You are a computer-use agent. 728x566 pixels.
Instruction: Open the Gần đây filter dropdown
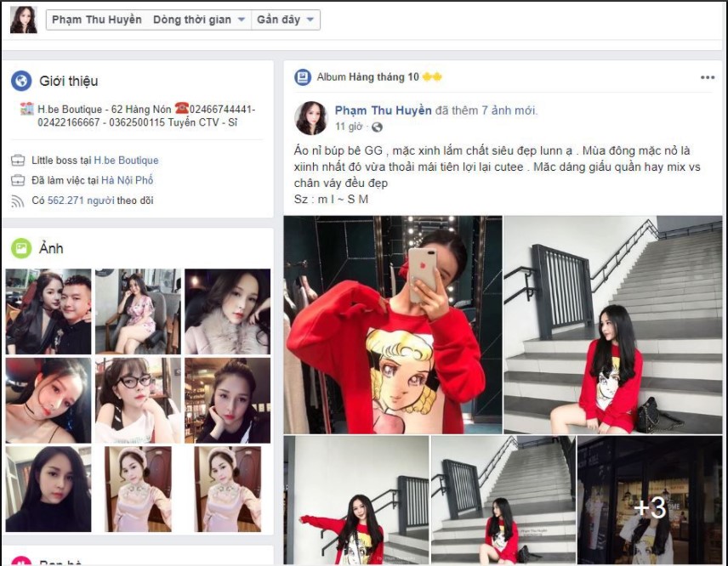click(308, 19)
